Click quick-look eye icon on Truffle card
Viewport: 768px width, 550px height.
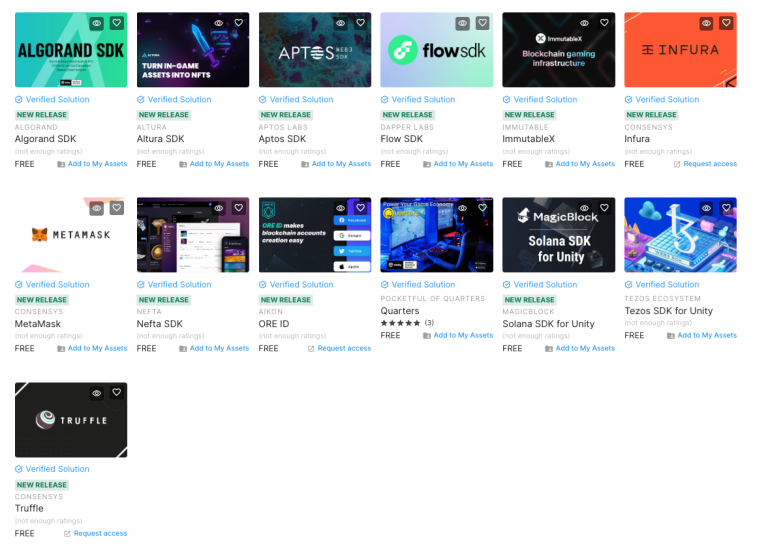(97, 393)
